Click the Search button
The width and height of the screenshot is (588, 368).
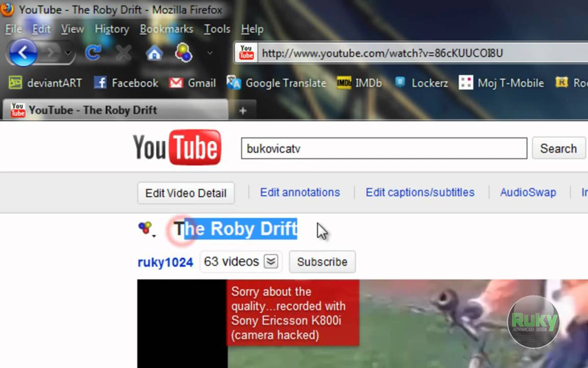point(558,148)
